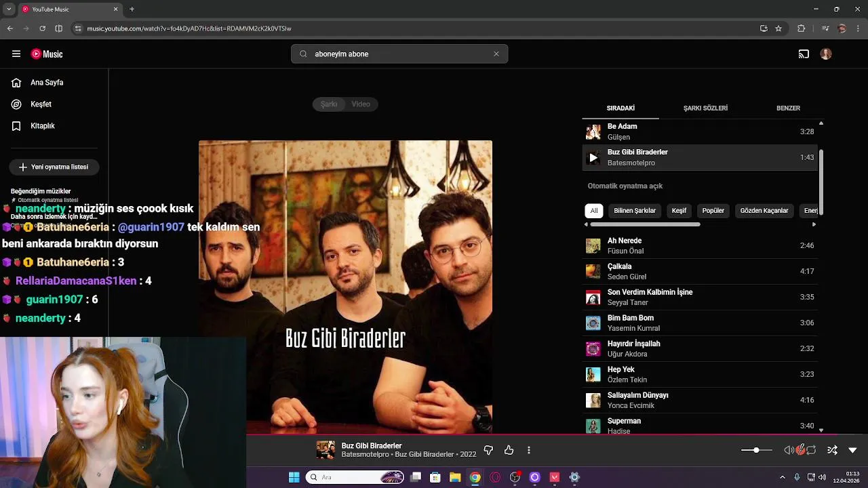868x488 pixels.
Task: Select the ŞARKI SÖZLERİ tab
Action: (x=705, y=108)
